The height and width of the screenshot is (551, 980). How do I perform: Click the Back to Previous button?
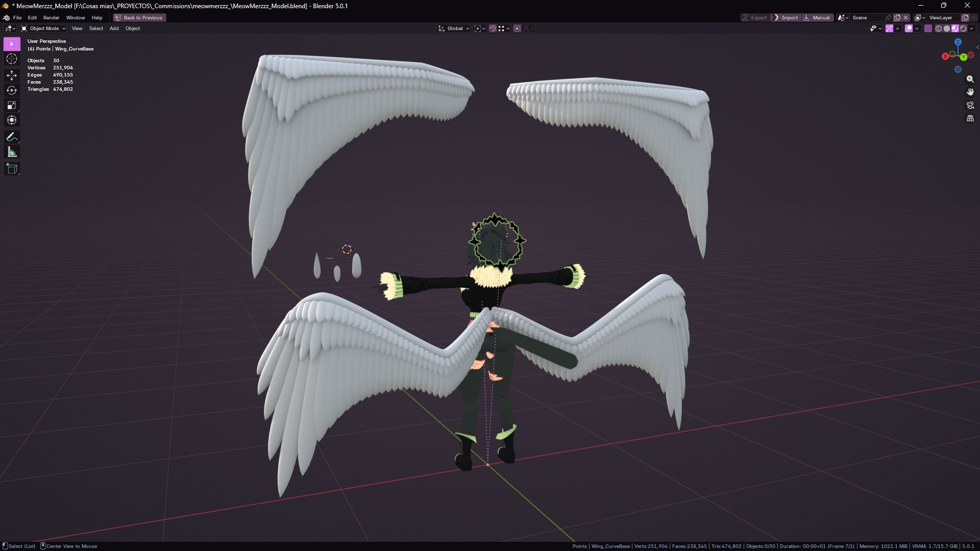(139, 17)
